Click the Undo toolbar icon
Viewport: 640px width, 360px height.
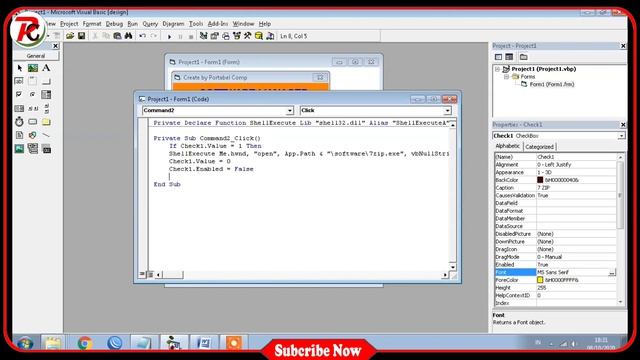coord(142,36)
